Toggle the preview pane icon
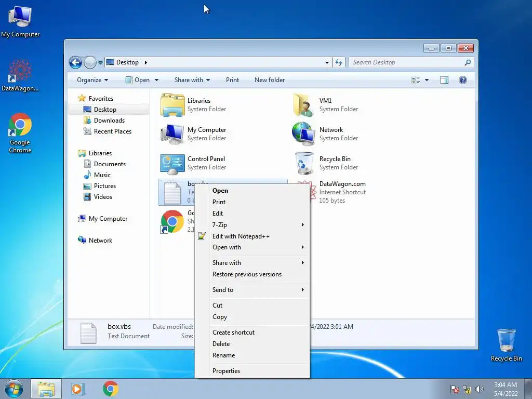The height and width of the screenshot is (399, 532). tap(444, 80)
